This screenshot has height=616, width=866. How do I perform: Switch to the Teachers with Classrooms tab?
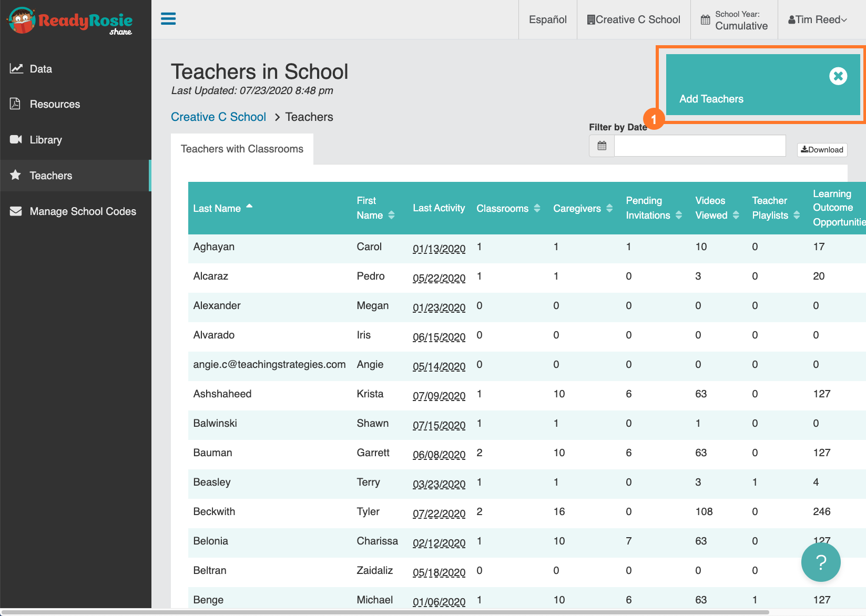pos(242,149)
